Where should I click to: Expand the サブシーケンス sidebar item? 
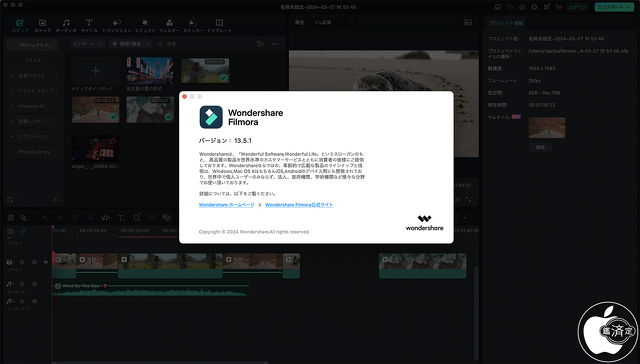click(x=33, y=136)
